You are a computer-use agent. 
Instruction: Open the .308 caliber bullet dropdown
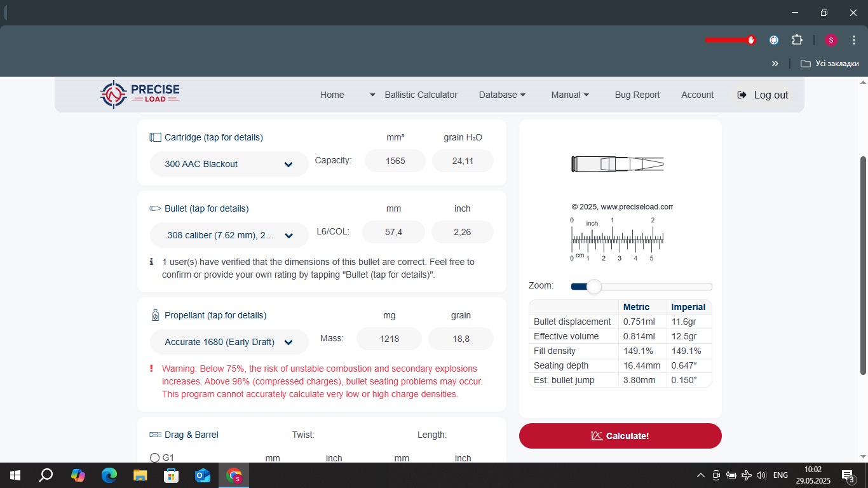tap(229, 235)
